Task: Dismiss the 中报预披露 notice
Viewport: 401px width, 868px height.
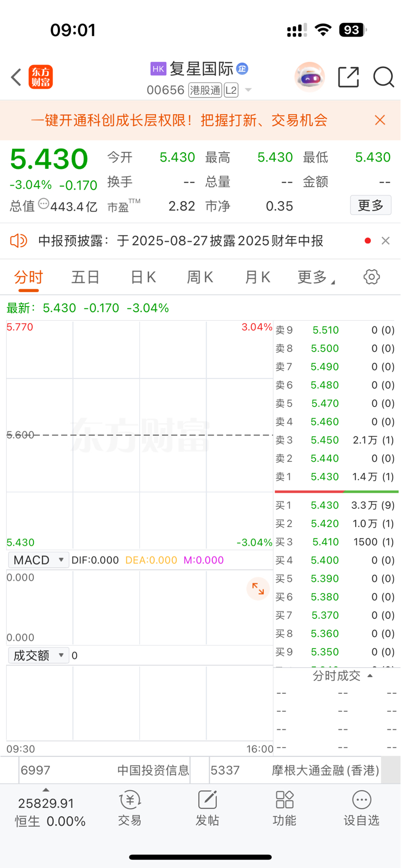Action: point(385,241)
